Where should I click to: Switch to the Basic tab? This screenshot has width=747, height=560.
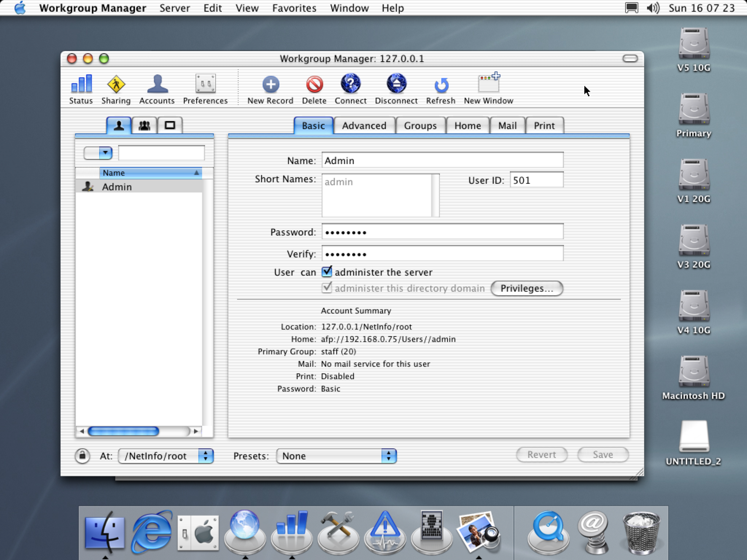(313, 126)
